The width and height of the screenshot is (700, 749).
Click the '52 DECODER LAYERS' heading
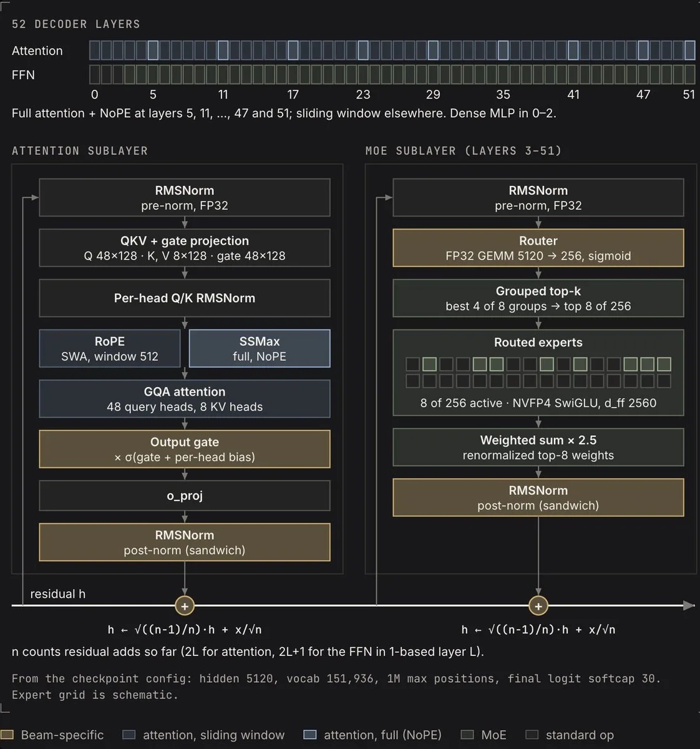pyautogui.click(x=76, y=24)
